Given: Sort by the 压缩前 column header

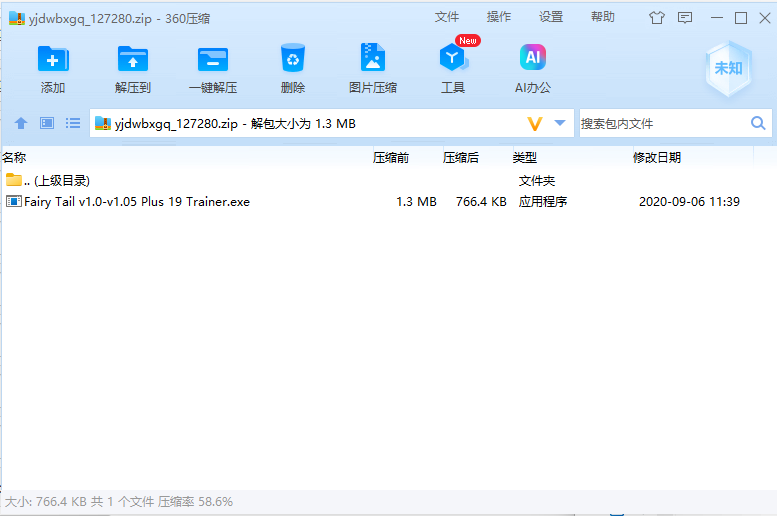Looking at the screenshot, I should (x=407, y=158).
